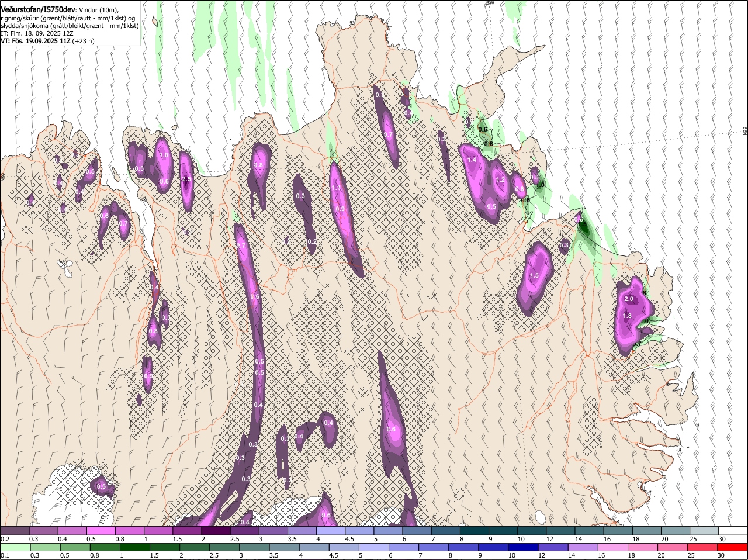This screenshot has height=560, width=748.
Task: Select the pale green bottom-row swatch above 0.1
Action: tap(15, 547)
